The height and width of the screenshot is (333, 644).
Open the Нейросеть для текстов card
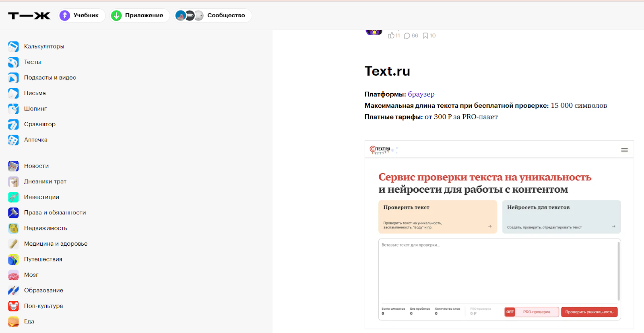(x=561, y=217)
